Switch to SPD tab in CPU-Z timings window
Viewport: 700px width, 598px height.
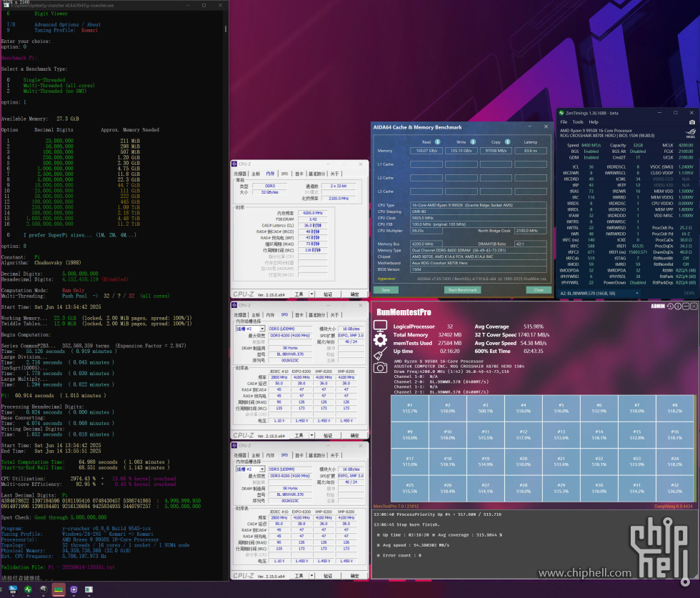(x=284, y=174)
